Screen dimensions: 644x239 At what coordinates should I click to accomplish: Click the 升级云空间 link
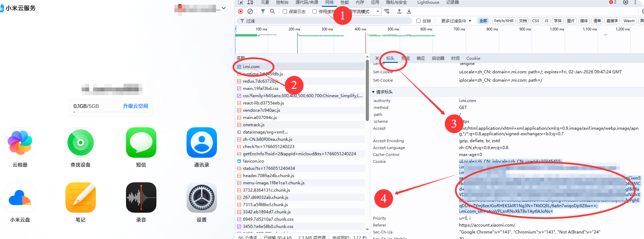click(135, 106)
